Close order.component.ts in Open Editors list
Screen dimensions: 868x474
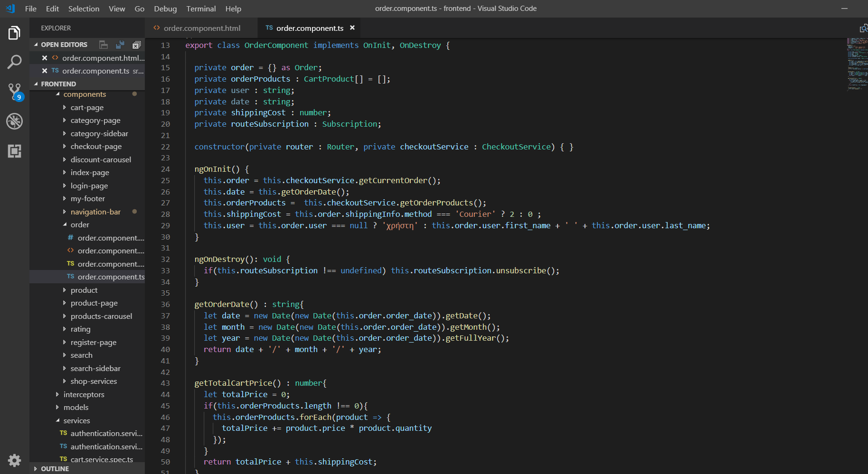[x=44, y=71]
